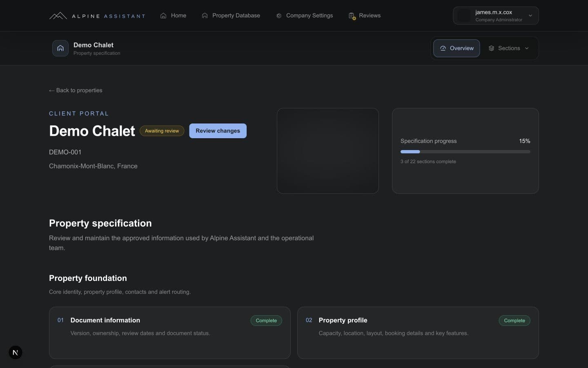Click the Property specification subtitle under Demo Chalet
The height and width of the screenshot is (368, 588).
(x=97, y=53)
